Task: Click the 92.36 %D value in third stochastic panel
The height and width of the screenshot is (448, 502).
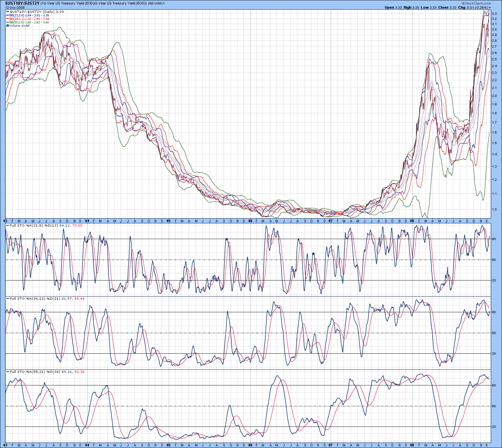Action: [x=80, y=372]
